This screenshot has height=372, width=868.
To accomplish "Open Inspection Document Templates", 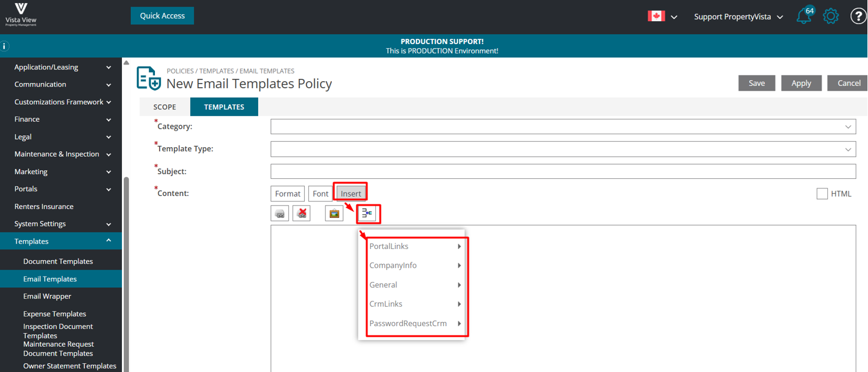I will (58, 331).
